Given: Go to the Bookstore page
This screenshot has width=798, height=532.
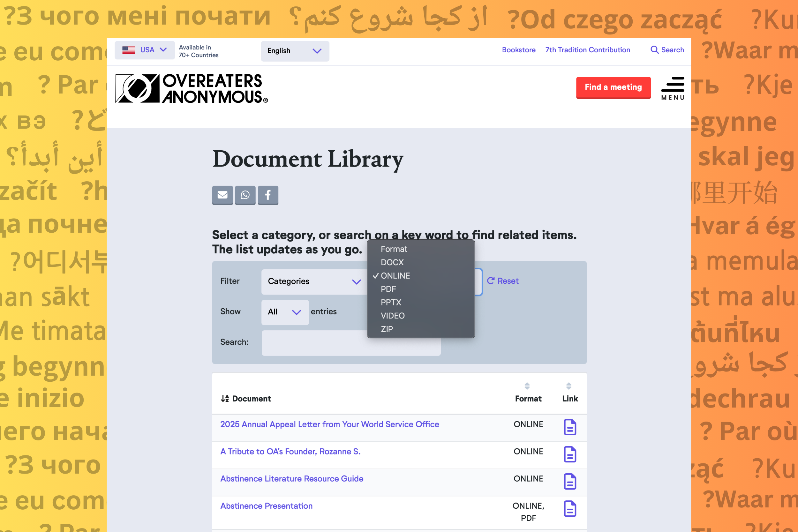Looking at the screenshot, I should [x=518, y=50].
